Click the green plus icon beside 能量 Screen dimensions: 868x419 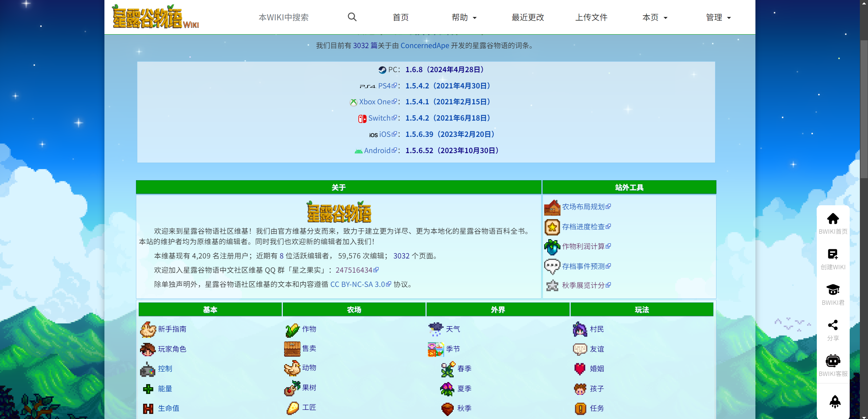[x=148, y=389]
